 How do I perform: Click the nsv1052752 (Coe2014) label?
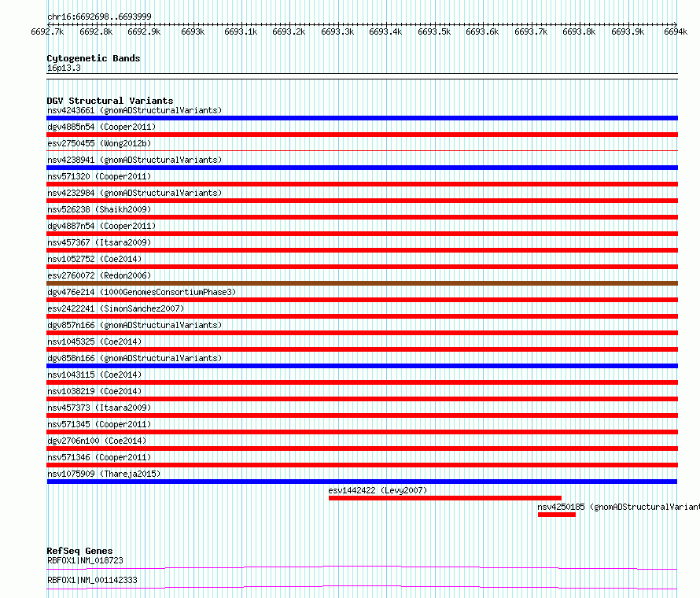(x=94, y=259)
